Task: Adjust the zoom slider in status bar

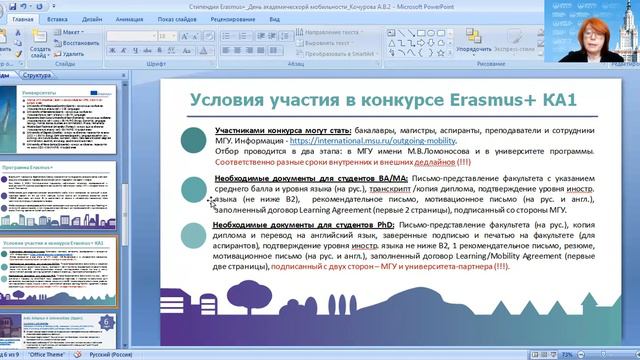Action: (x=604, y=355)
